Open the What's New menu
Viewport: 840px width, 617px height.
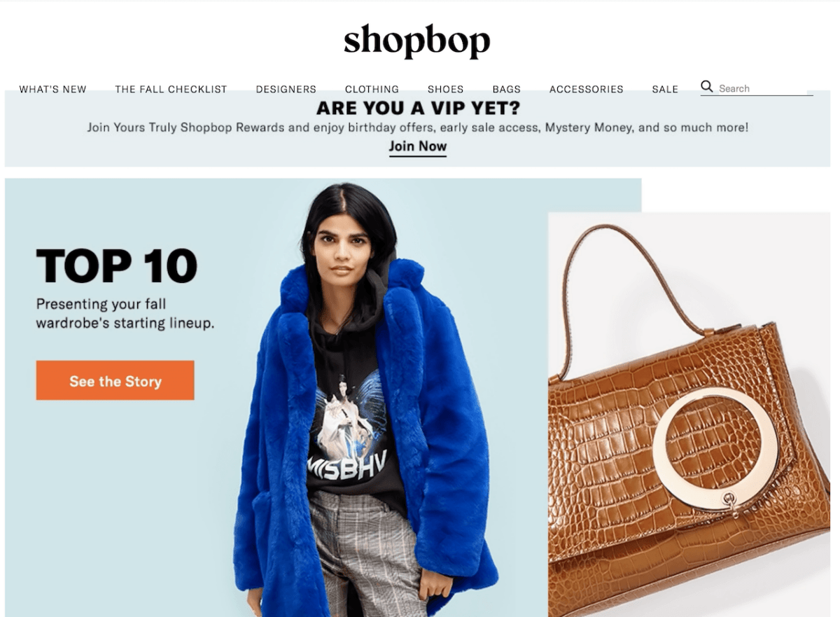click(x=52, y=89)
